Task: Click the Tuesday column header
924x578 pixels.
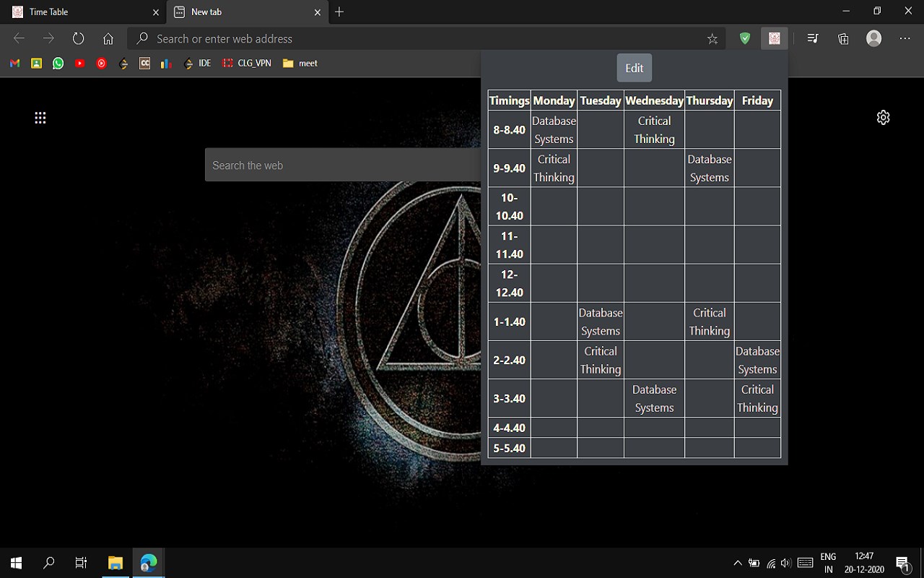Action: 601,100
